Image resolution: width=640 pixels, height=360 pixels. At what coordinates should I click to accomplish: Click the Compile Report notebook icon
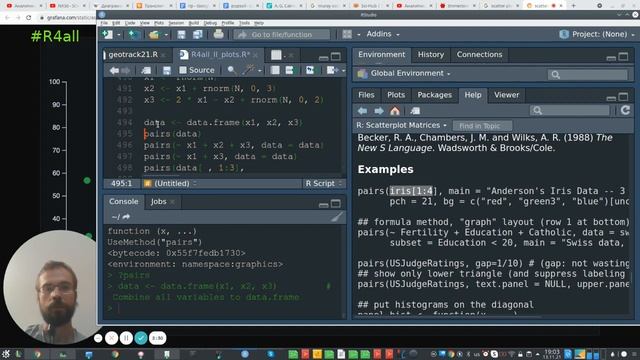(276, 70)
